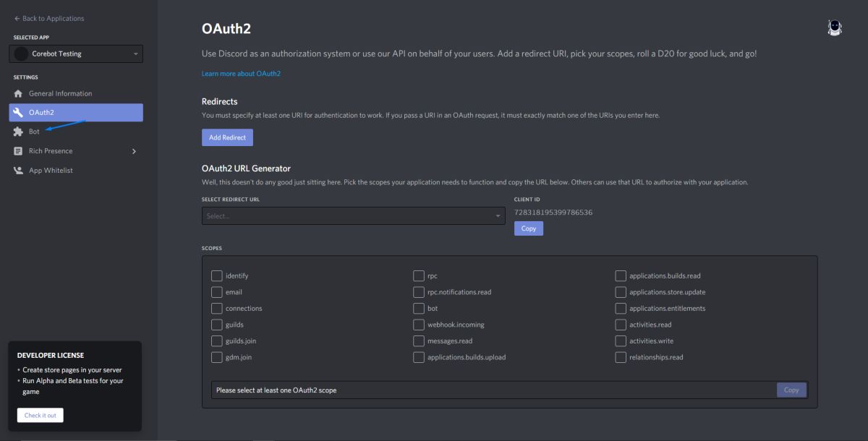Enable the bot scope checkbox
868x441 pixels.
(x=419, y=308)
